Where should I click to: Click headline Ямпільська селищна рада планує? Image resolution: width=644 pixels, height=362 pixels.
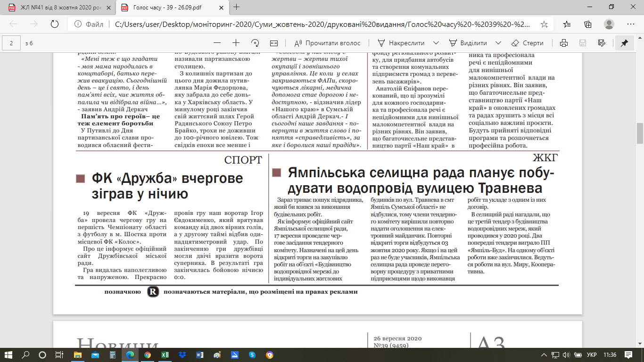pos(421,180)
